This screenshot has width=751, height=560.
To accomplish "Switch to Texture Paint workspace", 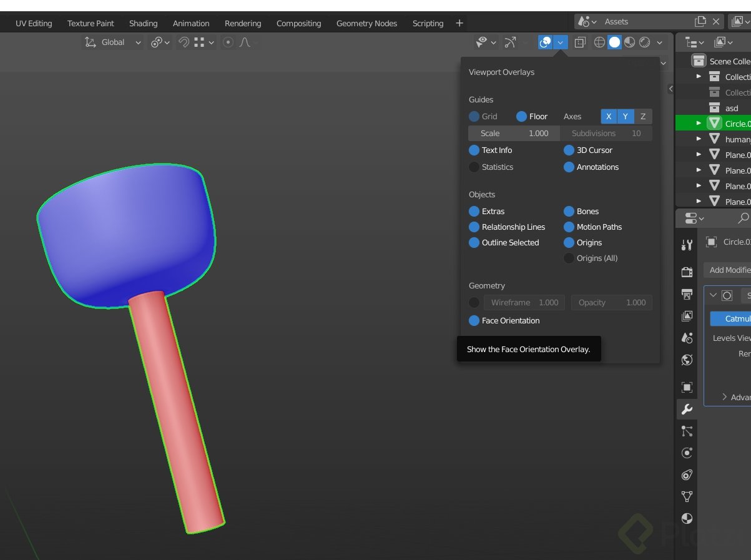I will click(x=91, y=23).
